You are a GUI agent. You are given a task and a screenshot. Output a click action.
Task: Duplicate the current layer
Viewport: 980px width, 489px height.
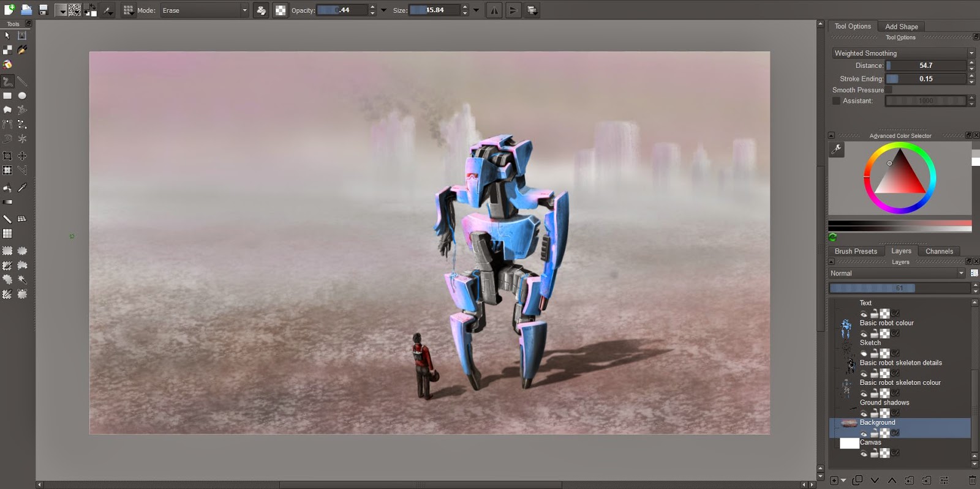[x=858, y=480]
